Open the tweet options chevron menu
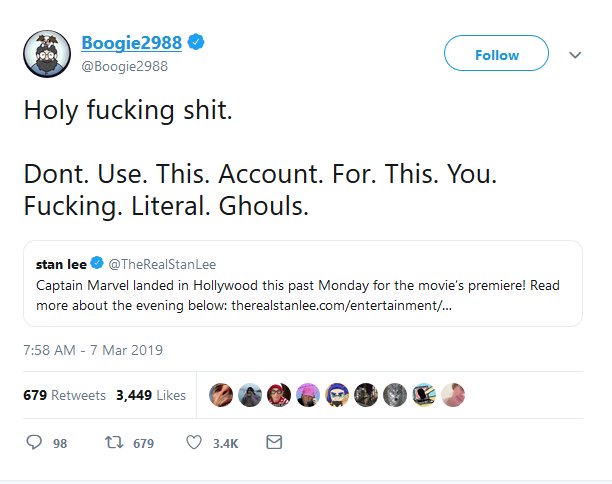This screenshot has width=612, height=484. point(575,55)
